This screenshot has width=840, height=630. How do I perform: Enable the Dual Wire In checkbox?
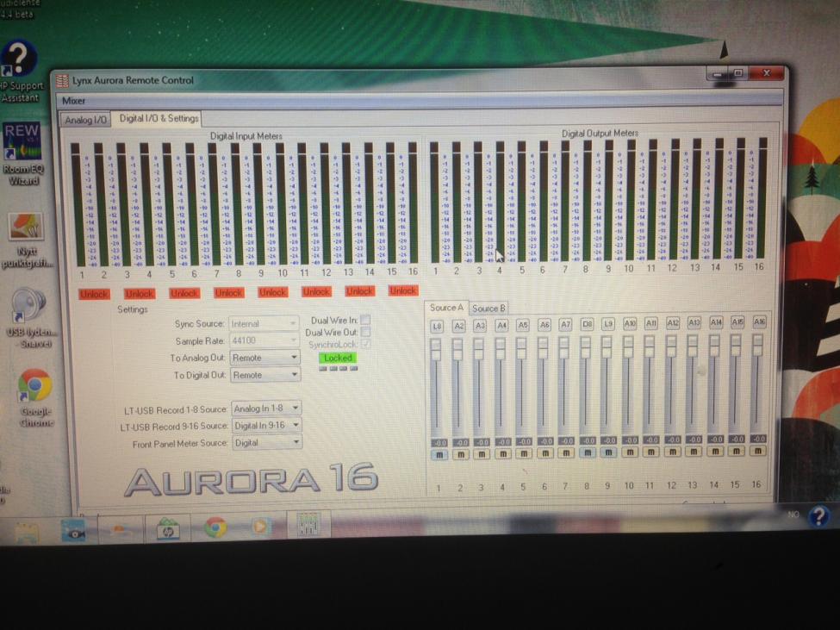pos(365,319)
